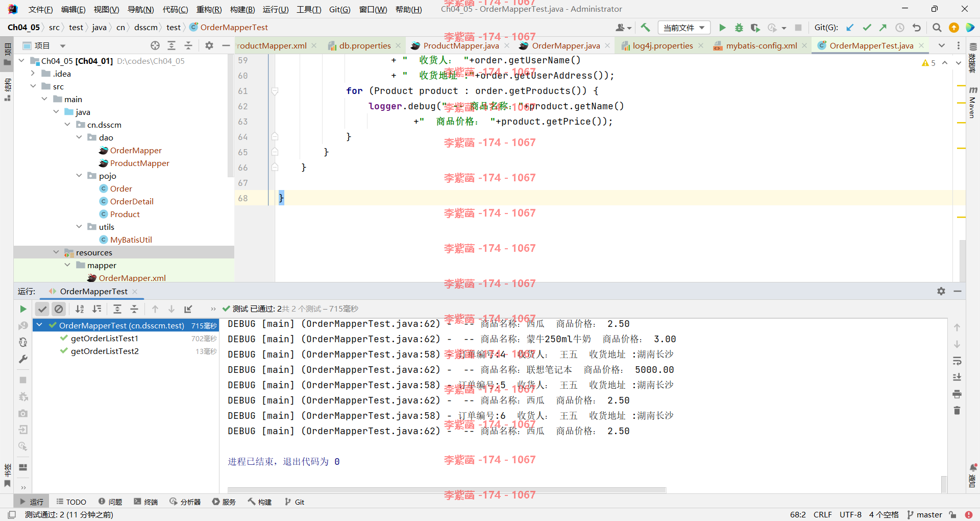Toggle scroll to end of console

pyautogui.click(x=957, y=377)
